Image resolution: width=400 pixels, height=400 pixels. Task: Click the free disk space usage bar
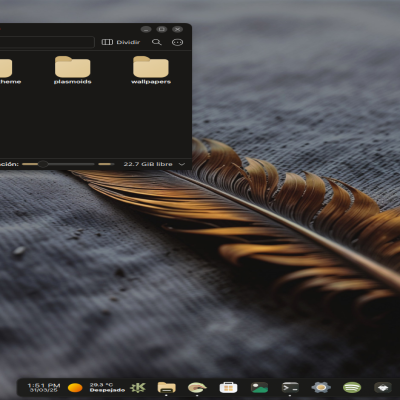coord(106,164)
